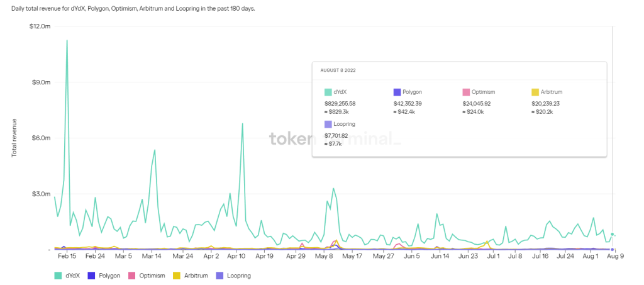
Task: Click the Apr 29 x-axis label
Action: coord(296,256)
